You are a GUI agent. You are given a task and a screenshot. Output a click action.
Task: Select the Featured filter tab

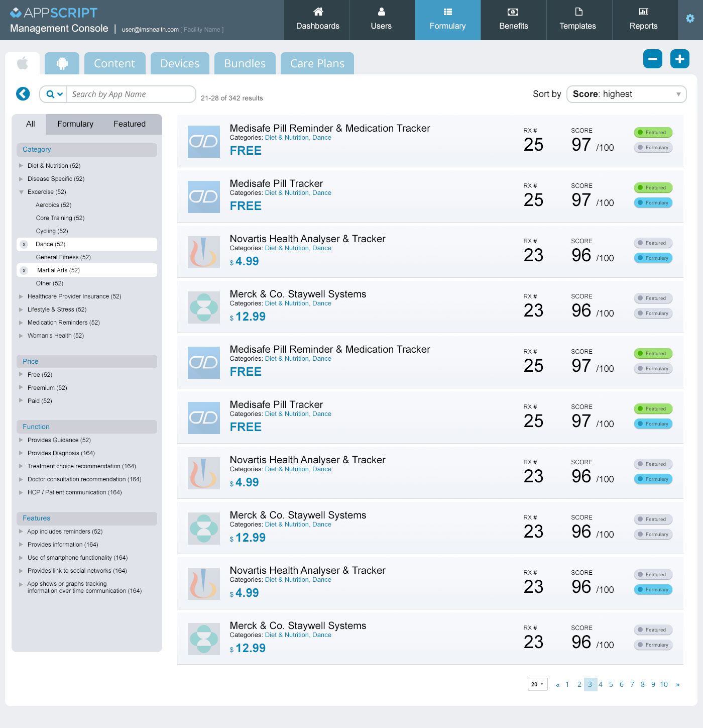(x=130, y=124)
